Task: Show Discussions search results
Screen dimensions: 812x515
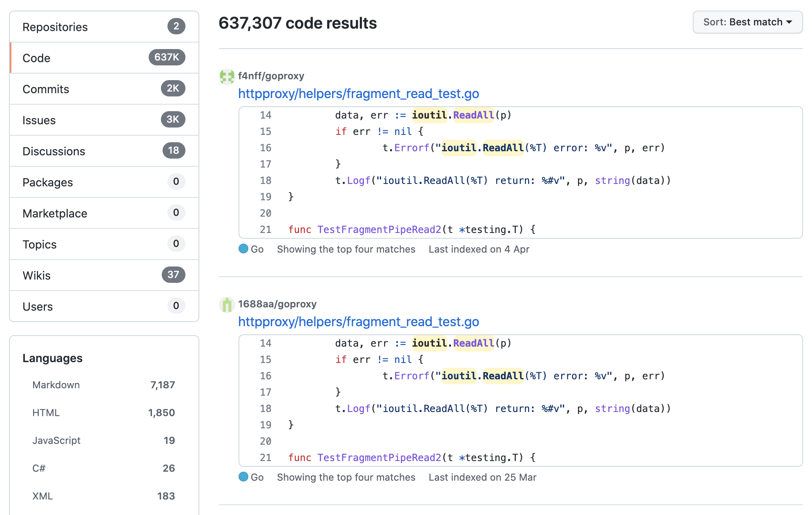Action: (x=104, y=151)
